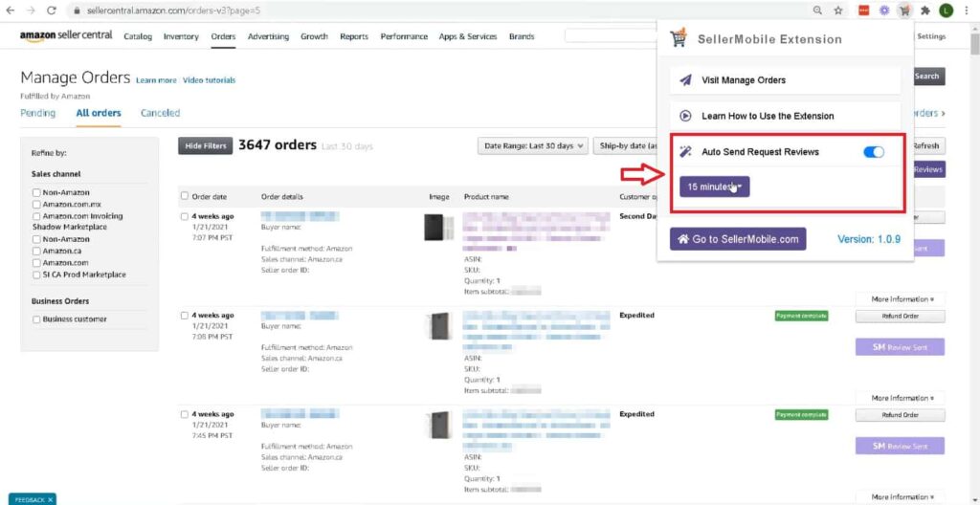Viewport: 980px width, 505px height.
Task: Open Chrome's three-dot menu
Action: (967, 11)
